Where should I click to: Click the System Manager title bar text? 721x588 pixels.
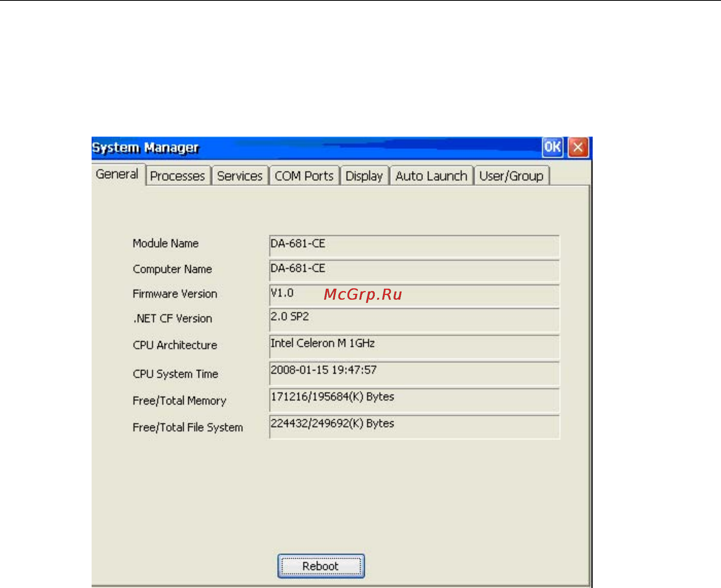point(145,148)
